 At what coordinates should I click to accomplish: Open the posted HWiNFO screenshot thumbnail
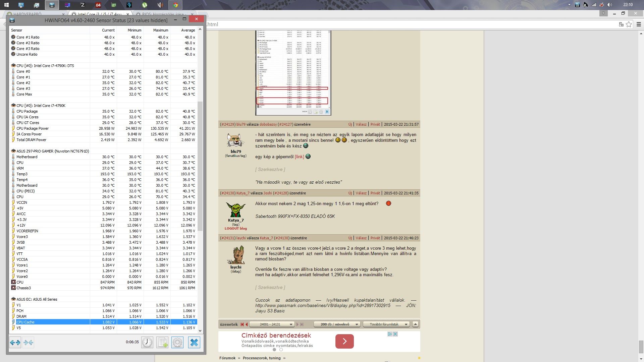pyautogui.click(x=293, y=73)
